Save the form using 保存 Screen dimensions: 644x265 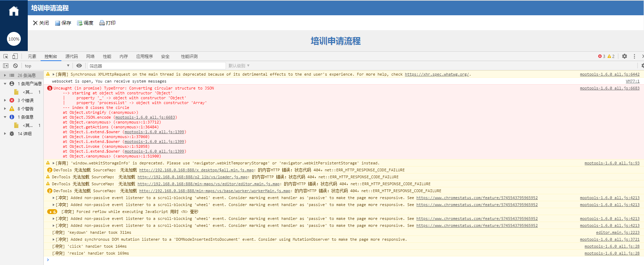click(63, 23)
